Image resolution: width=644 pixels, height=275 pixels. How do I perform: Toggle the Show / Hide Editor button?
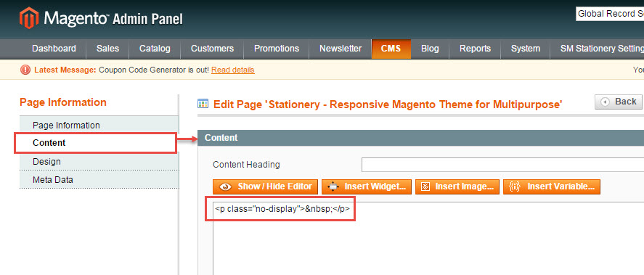tap(265, 186)
